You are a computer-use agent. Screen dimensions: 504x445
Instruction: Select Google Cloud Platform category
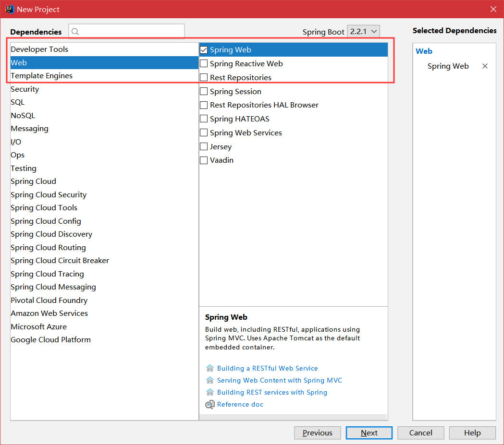coord(104,340)
